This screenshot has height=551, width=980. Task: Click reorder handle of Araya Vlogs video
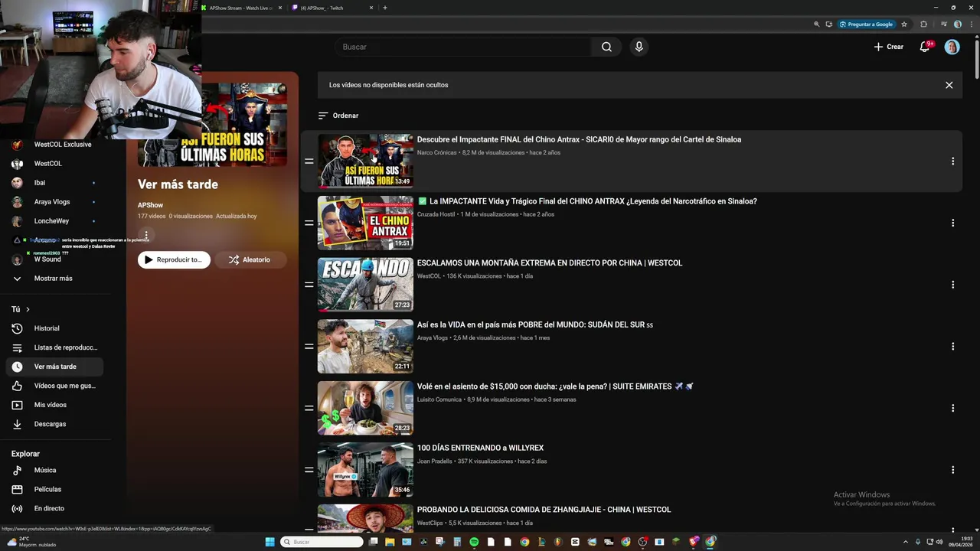click(309, 346)
